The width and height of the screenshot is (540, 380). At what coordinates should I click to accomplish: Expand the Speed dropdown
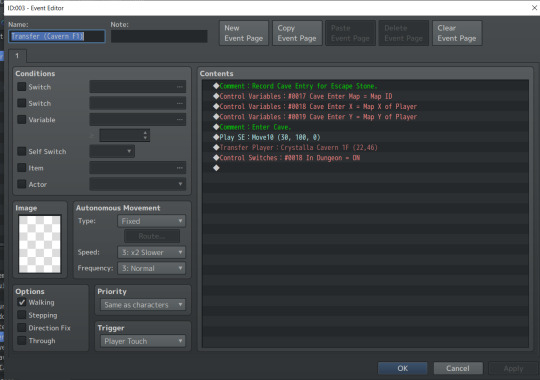pos(152,252)
